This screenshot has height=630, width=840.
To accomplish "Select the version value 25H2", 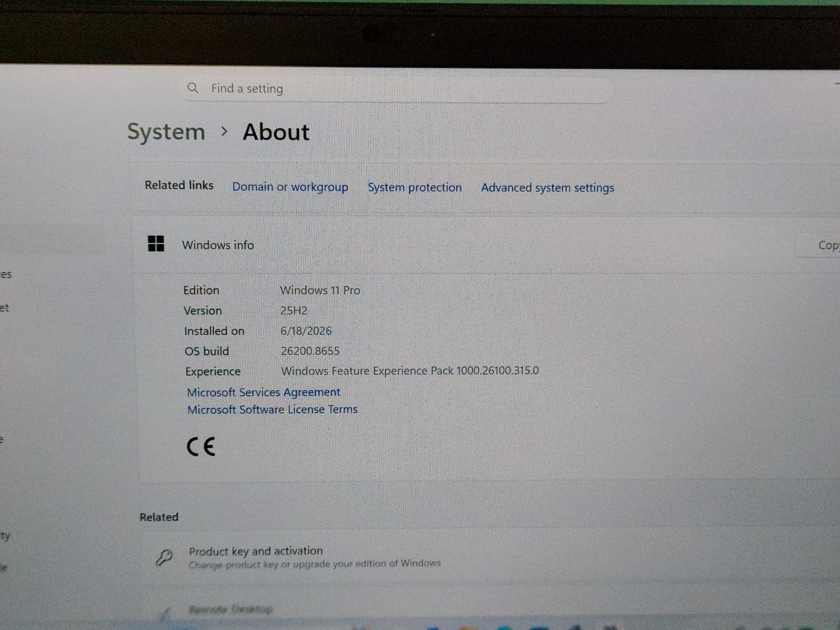I will click(294, 310).
